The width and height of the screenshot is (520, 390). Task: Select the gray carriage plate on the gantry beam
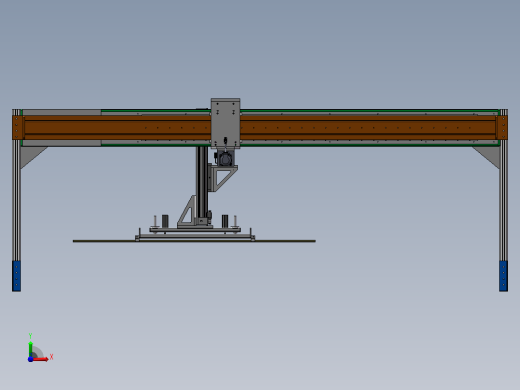[x=225, y=123]
